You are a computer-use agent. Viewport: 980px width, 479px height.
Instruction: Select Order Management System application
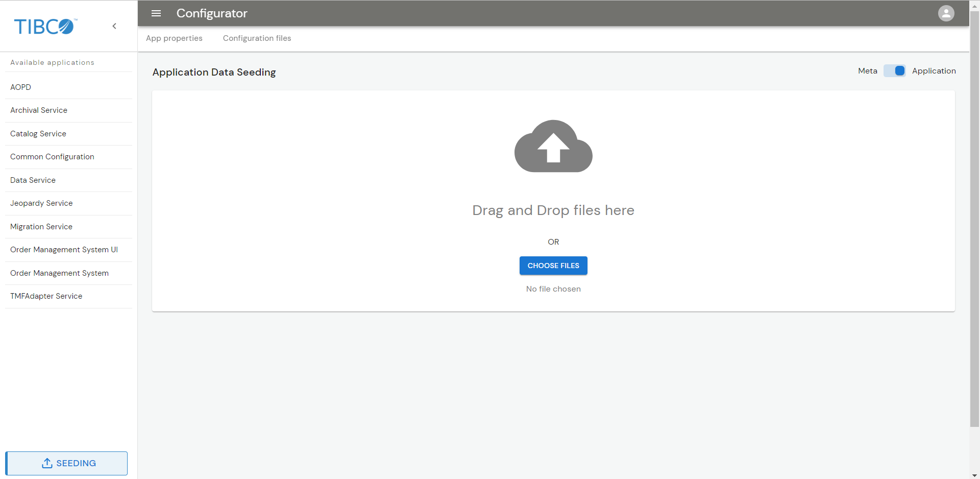(68, 273)
